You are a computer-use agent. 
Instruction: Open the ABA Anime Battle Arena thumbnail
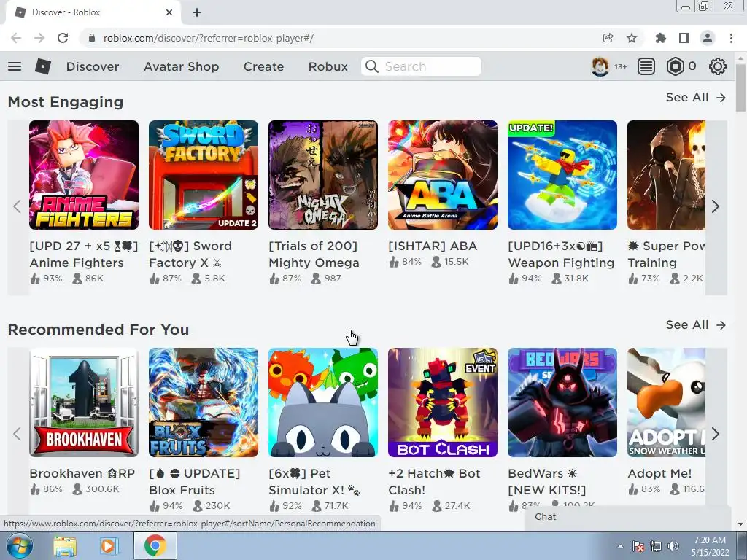[x=443, y=175]
